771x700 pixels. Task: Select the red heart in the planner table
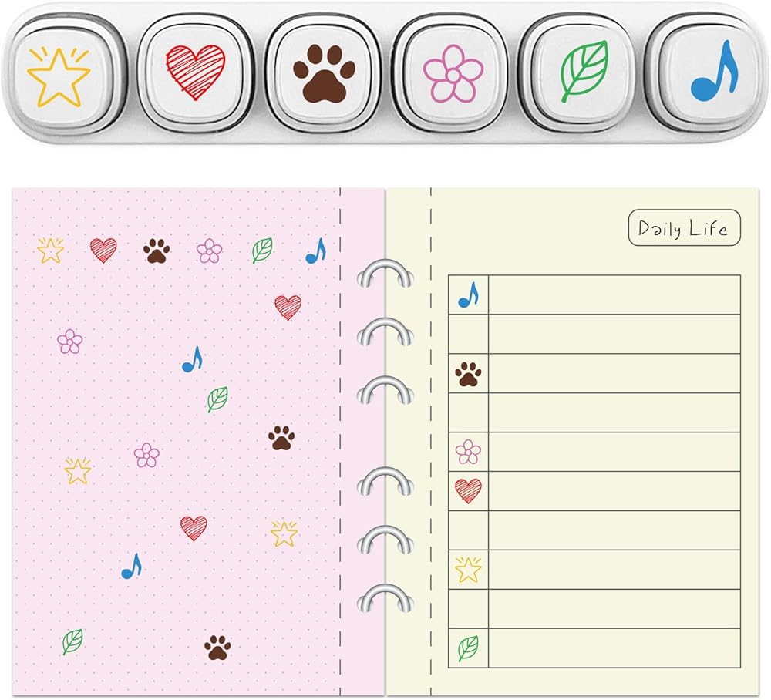pyautogui.click(x=468, y=490)
